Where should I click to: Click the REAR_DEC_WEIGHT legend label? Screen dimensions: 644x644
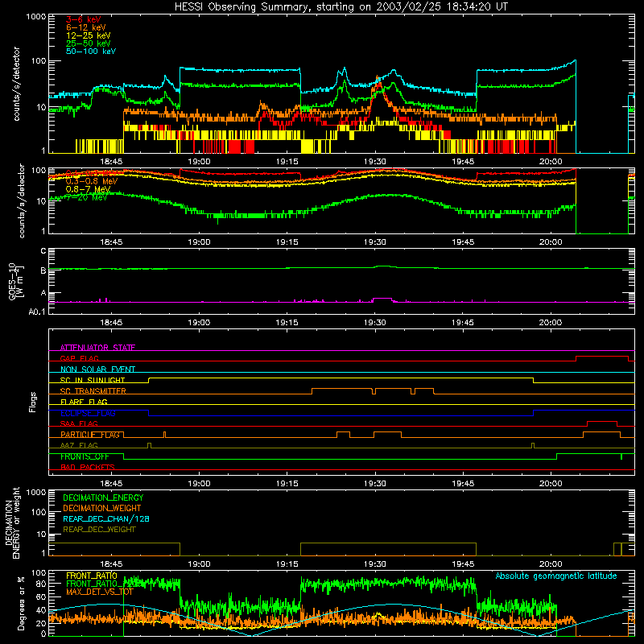click(99, 530)
